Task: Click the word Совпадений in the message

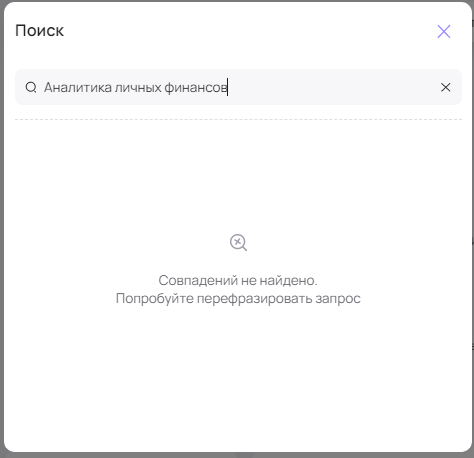Action: click(x=198, y=280)
